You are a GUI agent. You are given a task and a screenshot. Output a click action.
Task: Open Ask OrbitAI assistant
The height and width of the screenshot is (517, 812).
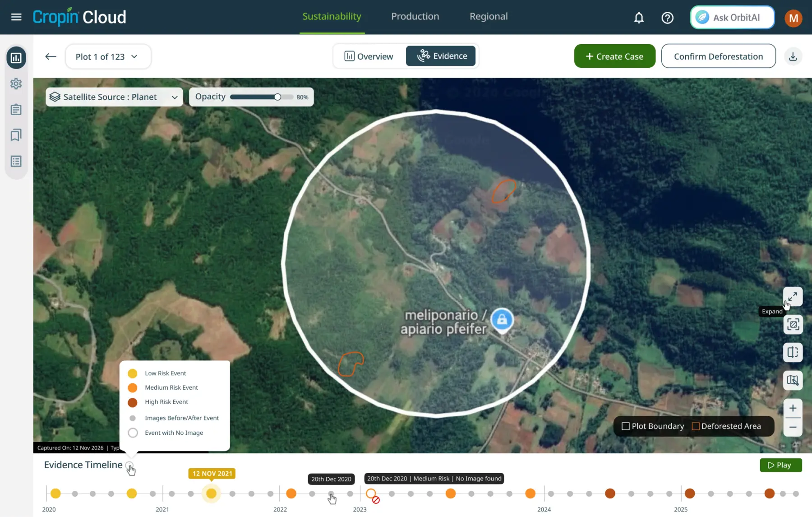click(x=732, y=18)
